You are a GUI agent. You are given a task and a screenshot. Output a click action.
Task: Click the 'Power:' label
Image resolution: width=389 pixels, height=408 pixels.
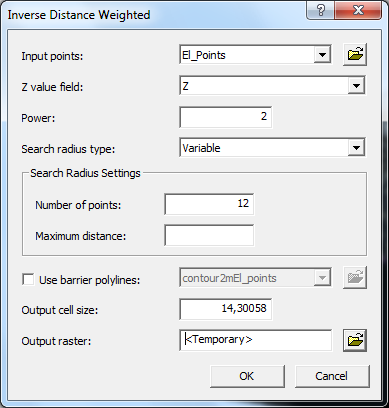tap(38, 118)
